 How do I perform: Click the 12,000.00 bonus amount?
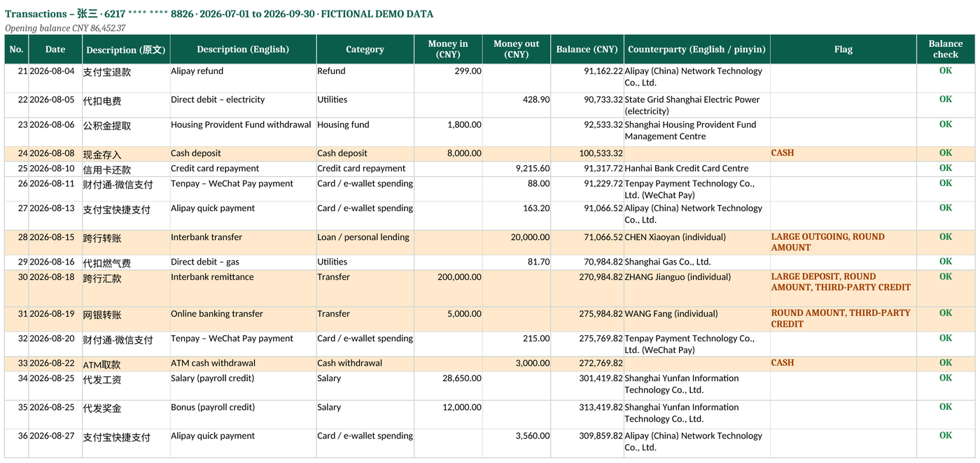click(x=448, y=414)
